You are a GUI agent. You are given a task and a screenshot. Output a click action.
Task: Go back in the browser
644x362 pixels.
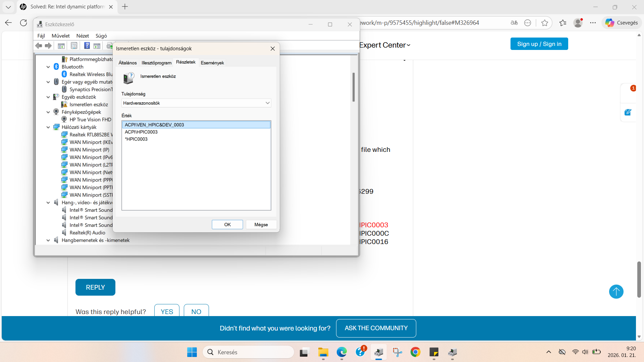(8, 23)
